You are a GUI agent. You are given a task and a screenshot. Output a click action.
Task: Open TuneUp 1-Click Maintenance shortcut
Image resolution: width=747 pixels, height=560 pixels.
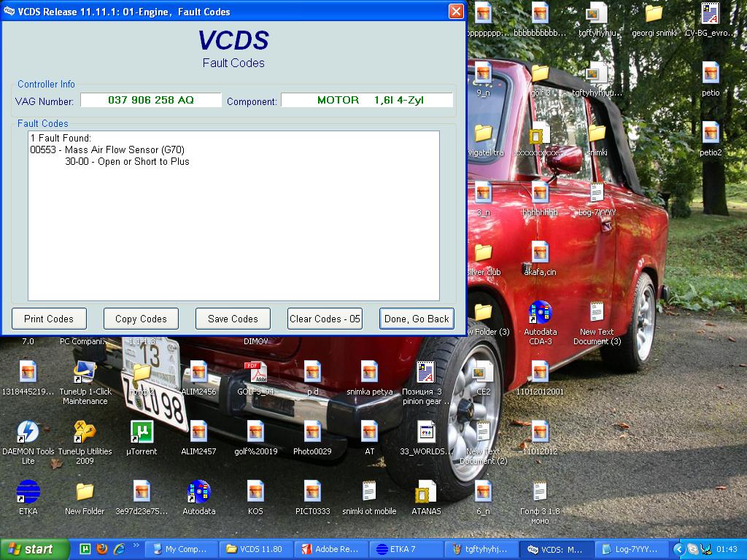(85, 373)
